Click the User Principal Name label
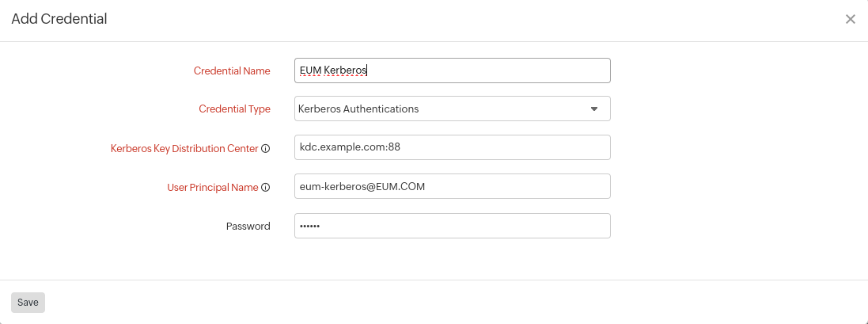This screenshot has width=868, height=324. (x=213, y=188)
